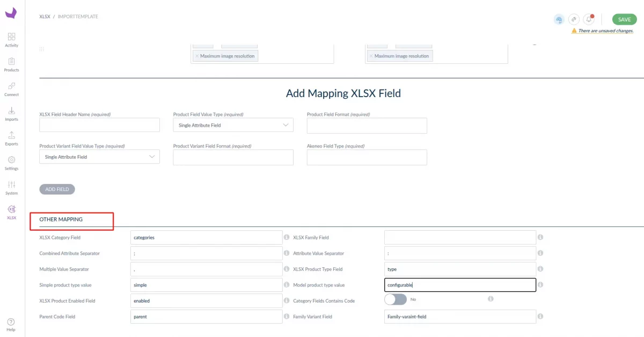Click the XLSX Field Header Name input
The height and width of the screenshot is (337, 644).
[x=99, y=125]
